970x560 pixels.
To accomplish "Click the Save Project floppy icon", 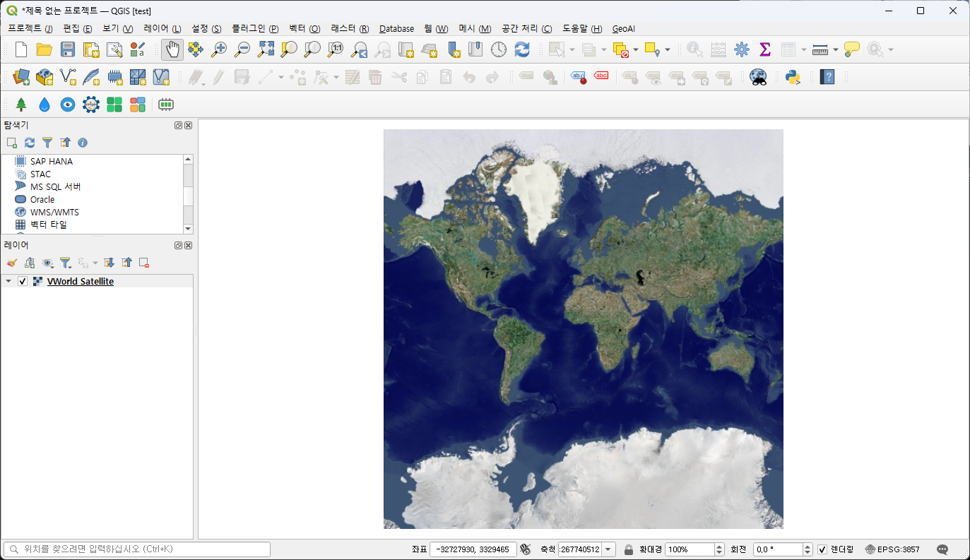I will (x=68, y=49).
